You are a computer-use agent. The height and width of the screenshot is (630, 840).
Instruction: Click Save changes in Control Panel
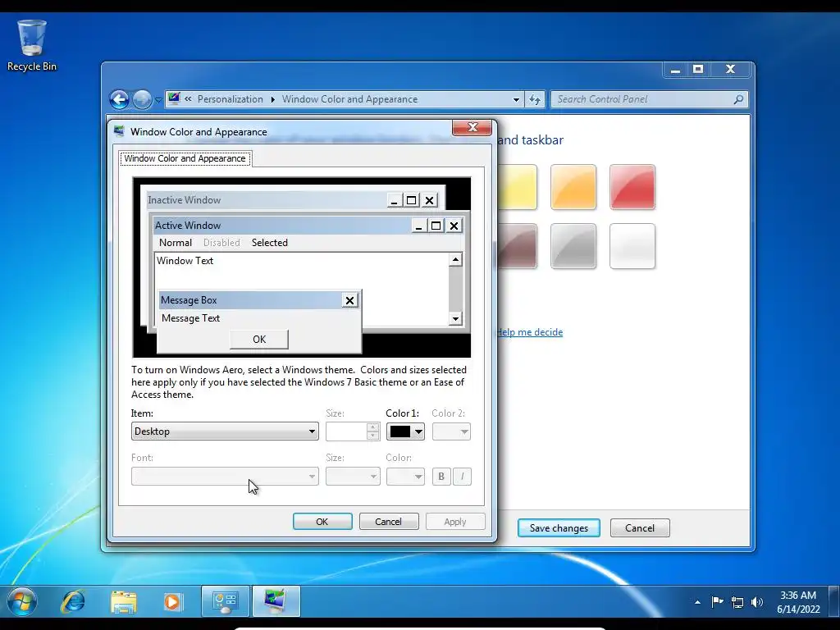click(x=559, y=527)
